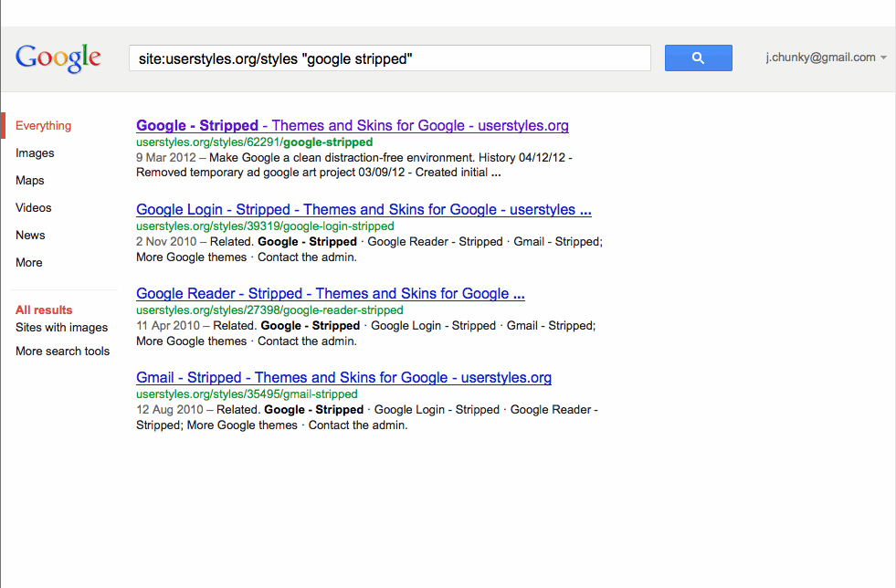Click the 2 Nov 2010 result snippet
The image size is (896, 588).
(369, 249)
